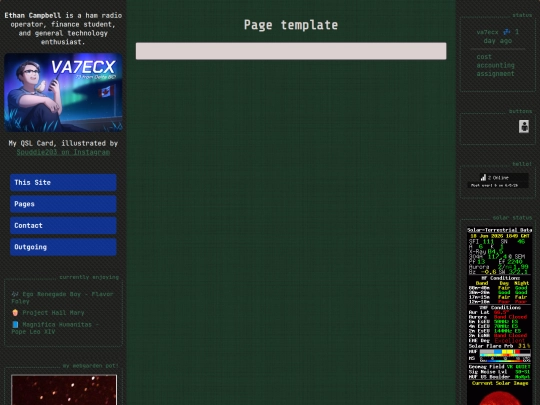Select 'Project Hail Mary' text
Image resolution: width=540 pixels, height=405 pixels.
point(53,313)
